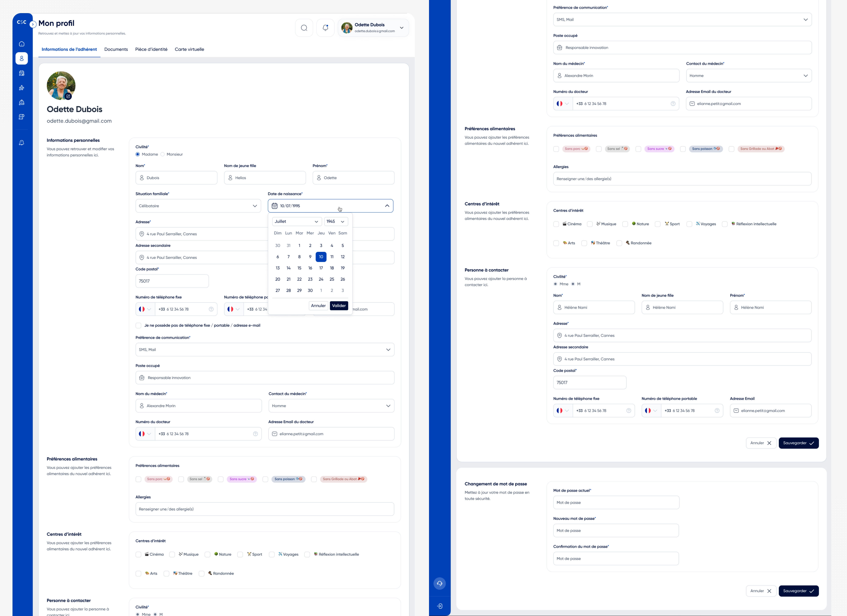Viewport: 847px width, 616px height.
Task: Check the right panel Randonnée checkbox
Action: (619, 243)
